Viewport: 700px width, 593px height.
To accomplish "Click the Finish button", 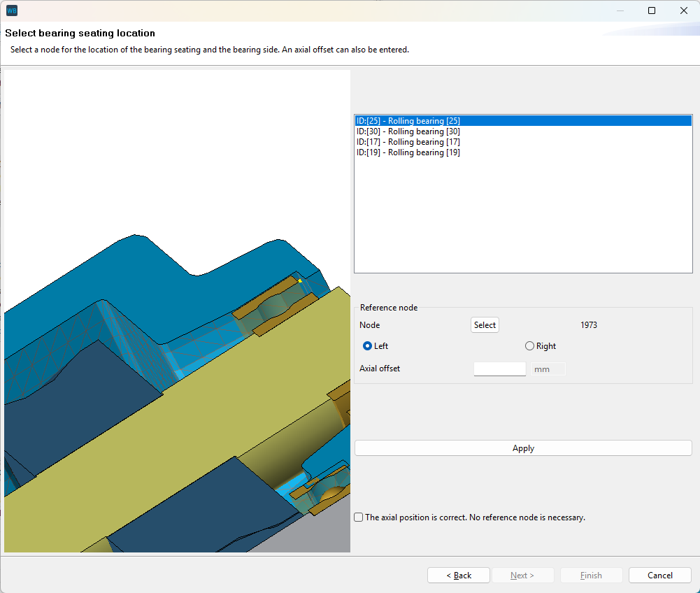I will coord(591,575).
